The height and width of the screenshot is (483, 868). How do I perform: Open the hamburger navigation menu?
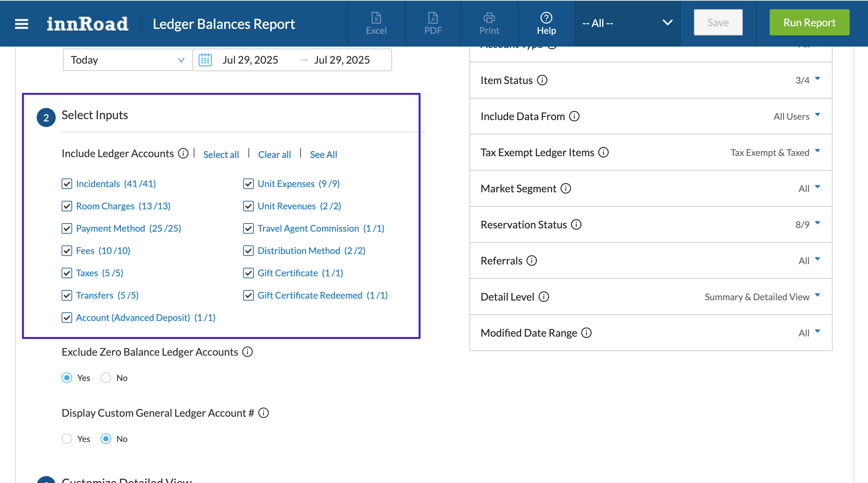coord(22,24)
